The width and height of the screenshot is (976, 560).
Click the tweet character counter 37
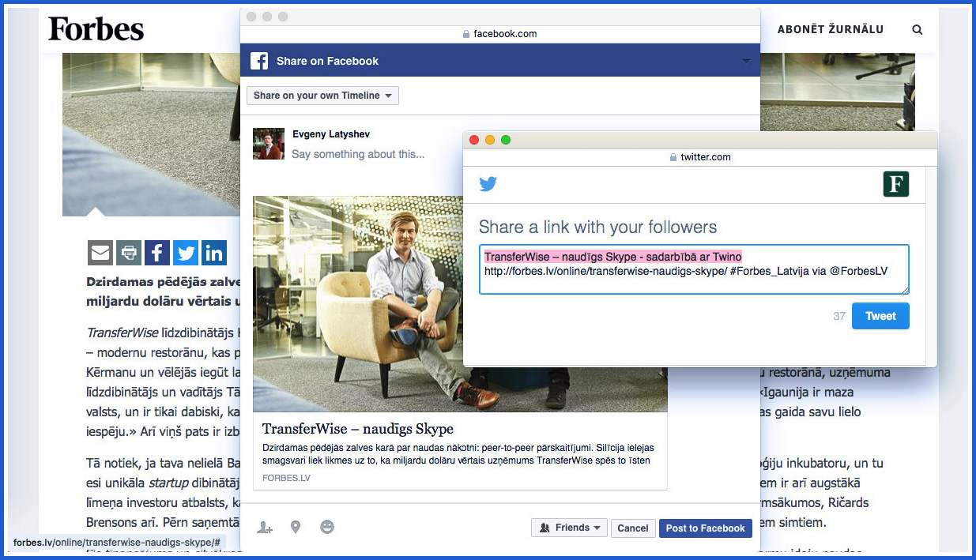coord(839,316)
